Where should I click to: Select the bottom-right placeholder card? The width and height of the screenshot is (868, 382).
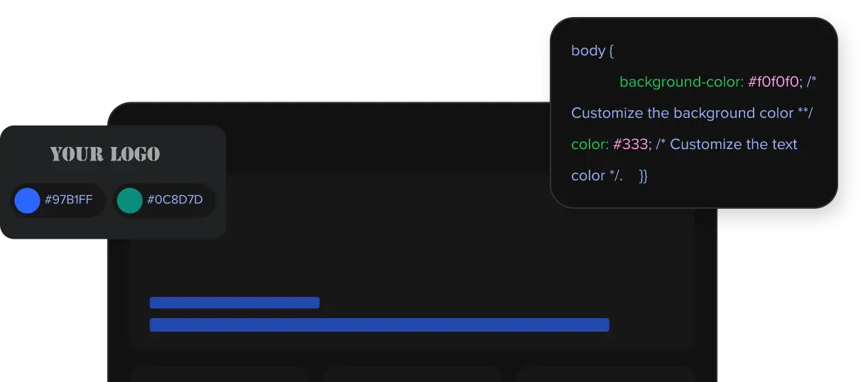pyautogui.click(x=605, y=374)
